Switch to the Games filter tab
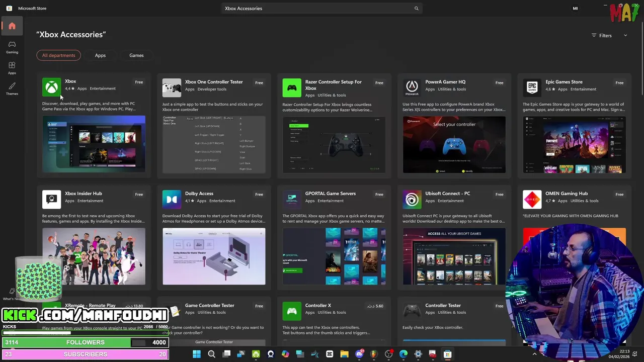The width and height of the screenshot is (644, 362). tap(136, 55)
